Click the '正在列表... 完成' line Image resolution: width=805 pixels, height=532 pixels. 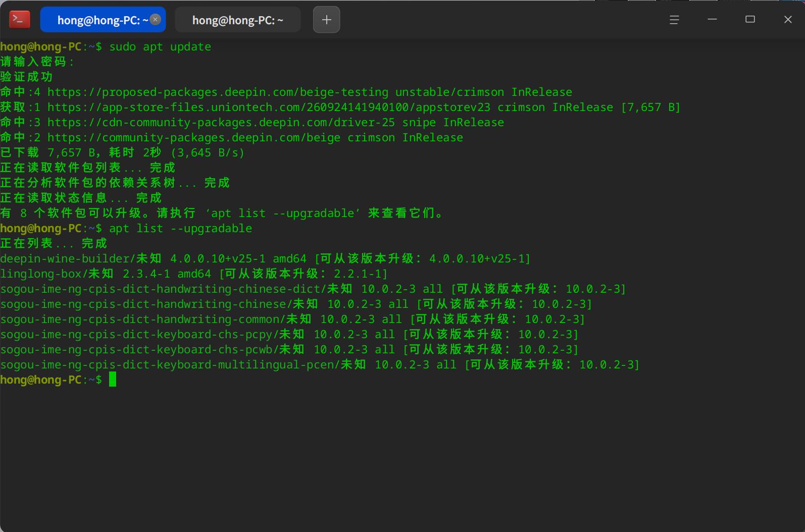pos(54,244)
